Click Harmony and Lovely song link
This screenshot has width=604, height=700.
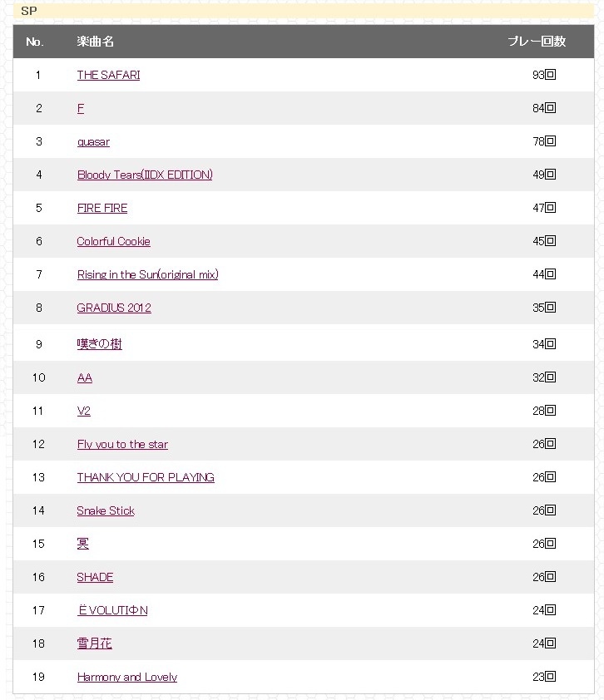click(x=127, y=678)
